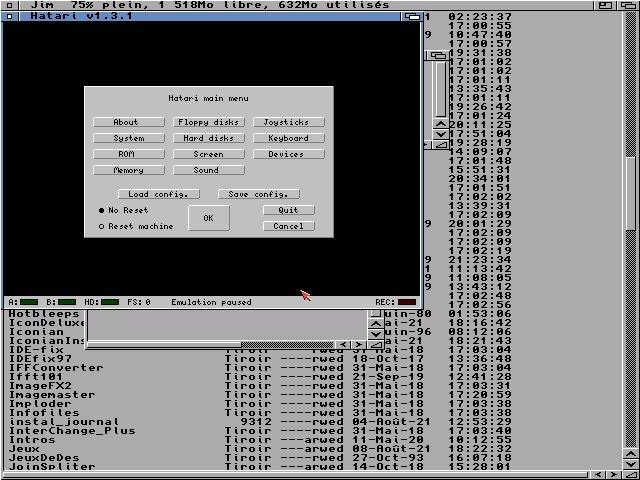
Task: Click the Jim window depth gadget
Action: [x=629, y=5]
